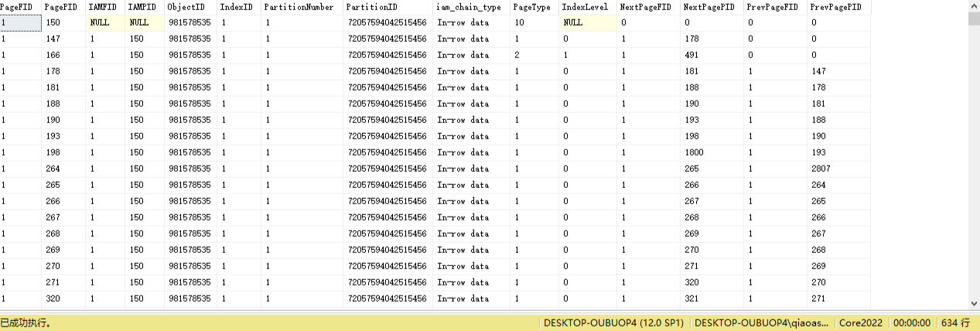Select the iam_chain_type column header
The width and height of the screenshot is (980, 331).
coord(472,6)
